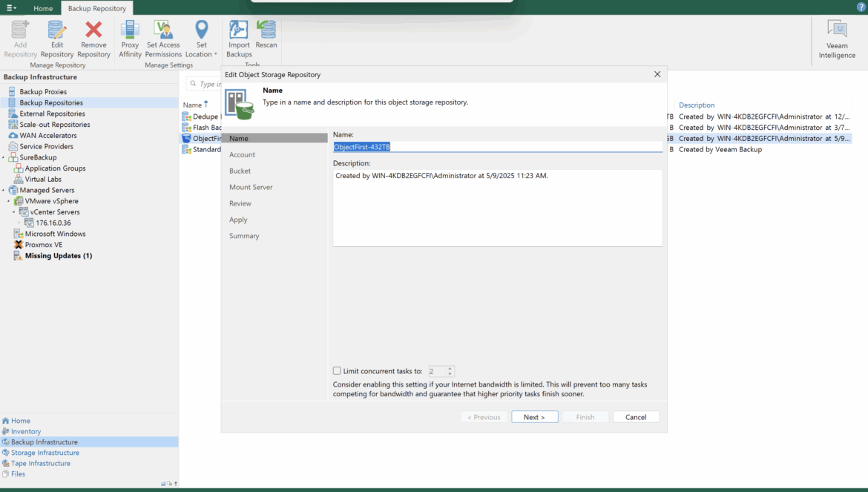
Task: Expand the Set Location dropdown arrow
Action: pyautogui.click(x=215, y=54)
